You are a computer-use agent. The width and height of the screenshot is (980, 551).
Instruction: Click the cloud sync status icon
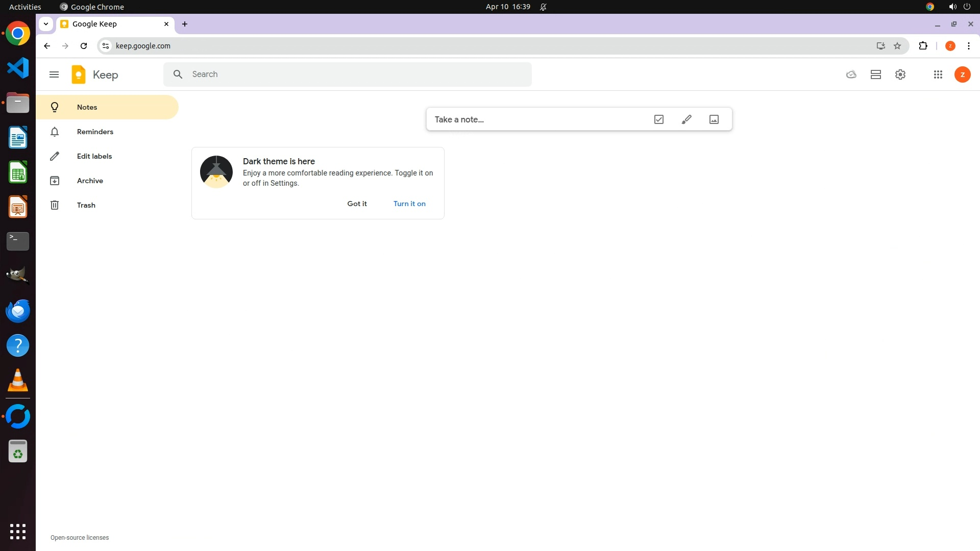coord(851,74)
